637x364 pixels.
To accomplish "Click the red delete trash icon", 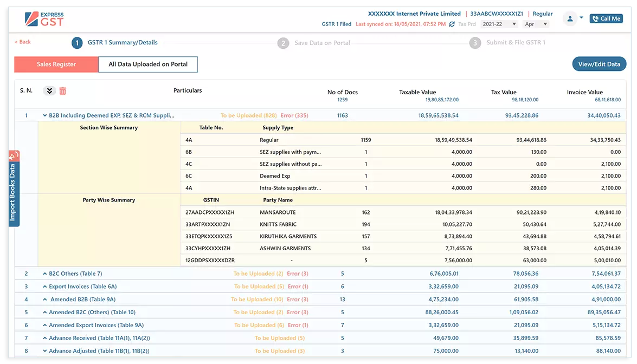I will point(63,91).
